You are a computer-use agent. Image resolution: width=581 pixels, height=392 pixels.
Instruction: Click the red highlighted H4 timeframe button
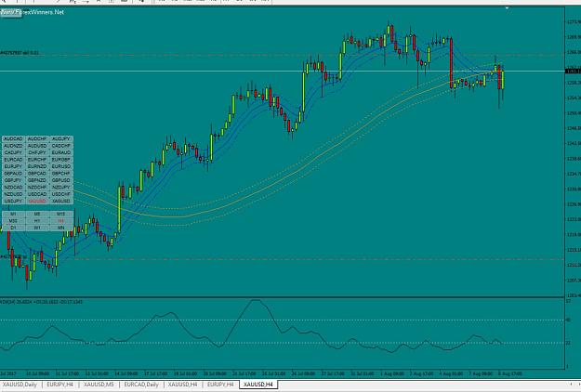[61, 221]
